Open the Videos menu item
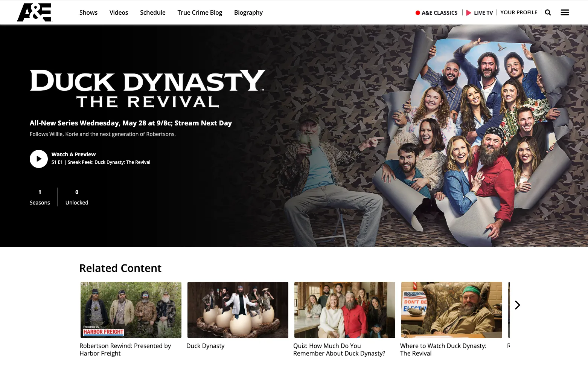Screen dimensions: 588x374 tap(119, 12)
